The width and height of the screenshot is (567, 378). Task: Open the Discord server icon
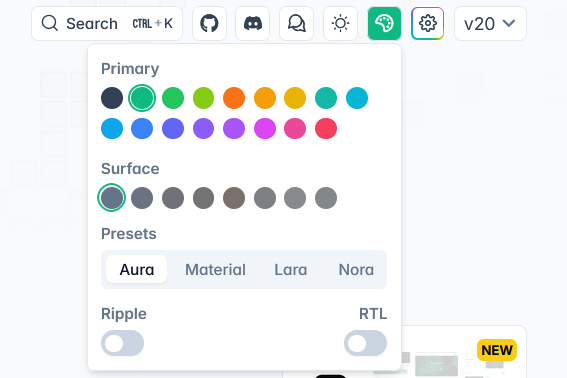[x=253, y=24]
